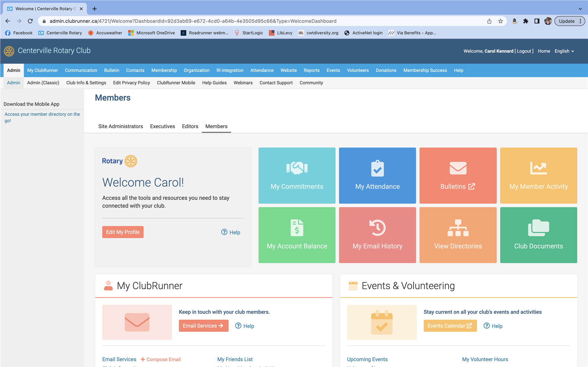Open the My Commitments handshake tile
Image resolution: width=588 pixels, height=367 pixels.
coord(297,175)
